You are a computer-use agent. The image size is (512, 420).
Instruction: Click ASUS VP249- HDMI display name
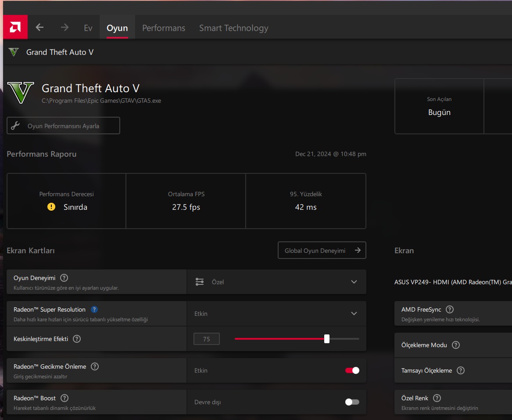click(453, 282)
